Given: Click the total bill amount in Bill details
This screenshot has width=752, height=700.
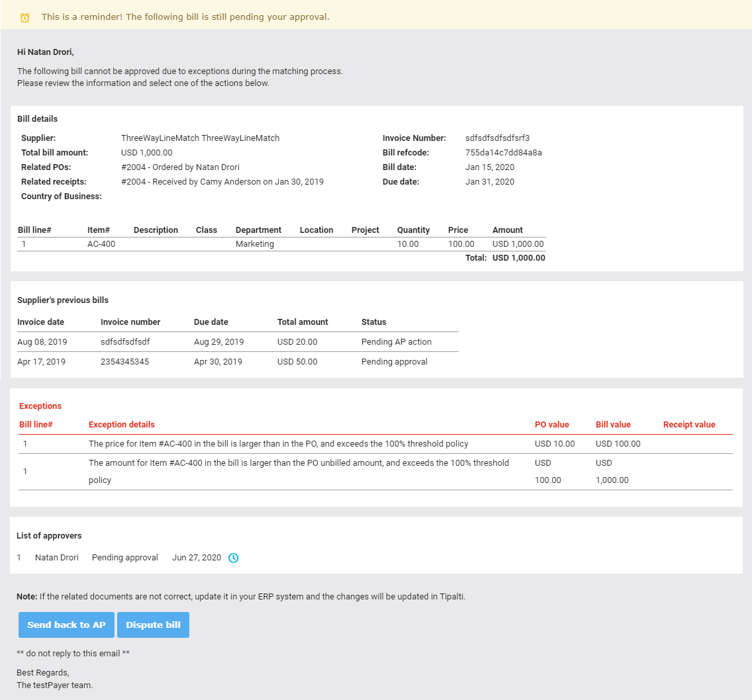Looking at the screenshot, I should 147,152.
